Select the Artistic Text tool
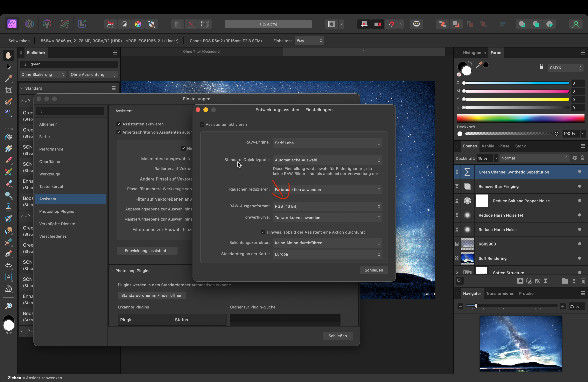 click(x=9, y=277)
